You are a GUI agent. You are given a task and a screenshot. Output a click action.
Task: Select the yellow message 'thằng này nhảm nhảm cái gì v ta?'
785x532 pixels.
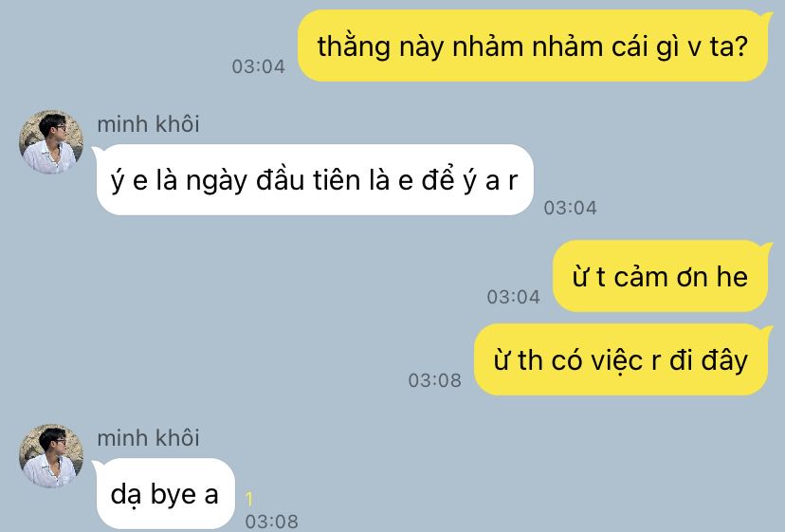pyautogui.click(x=534, y=46)
